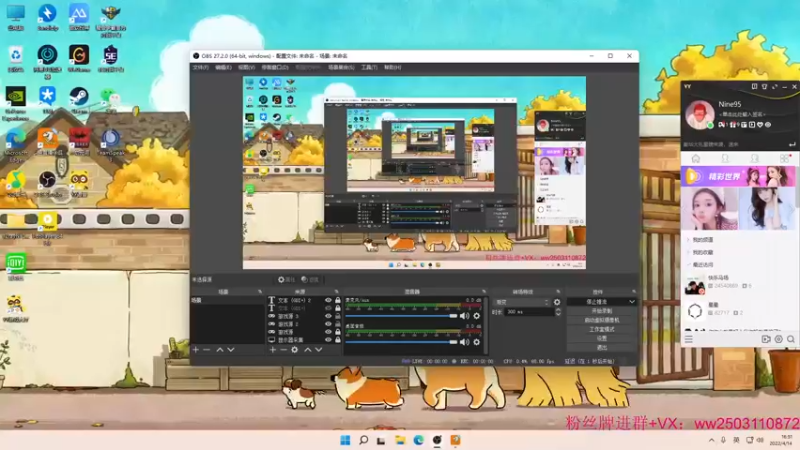Open the YY apps grid tab icon
The height and width of the screenshot is (450, 800).
click(784, 159)
